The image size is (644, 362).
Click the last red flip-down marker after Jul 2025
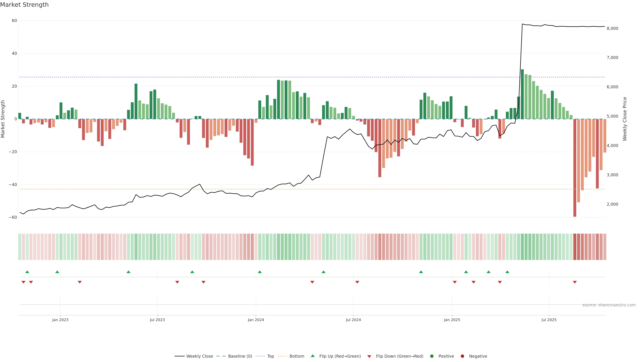(575, 282)
